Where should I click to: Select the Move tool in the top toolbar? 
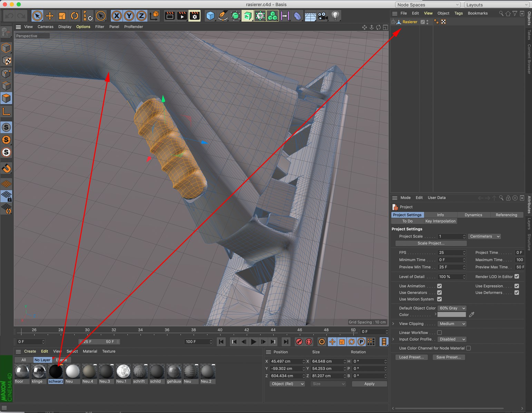50,16
